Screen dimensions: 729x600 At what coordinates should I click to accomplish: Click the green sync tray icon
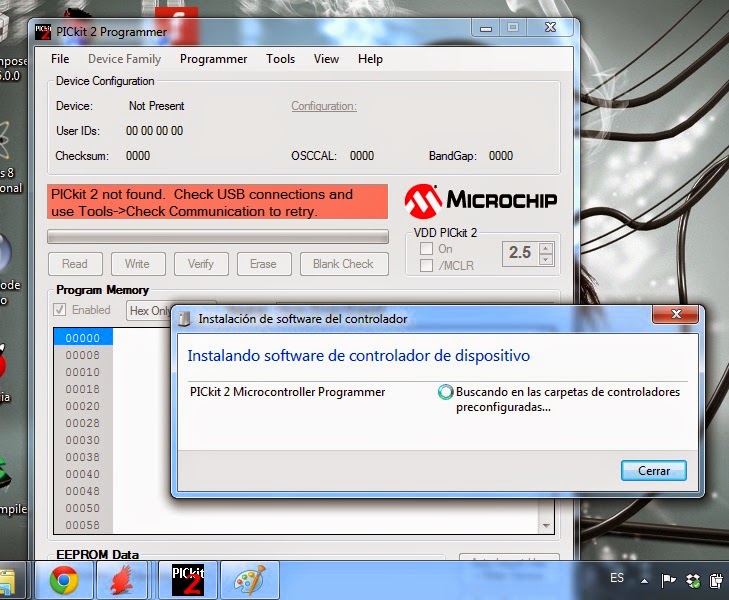click(693, 580)
